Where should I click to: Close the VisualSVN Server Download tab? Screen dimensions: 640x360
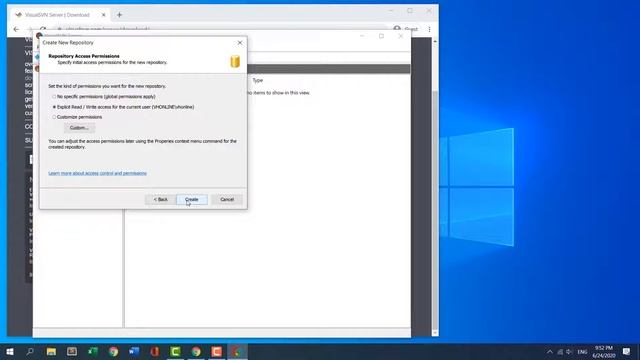104,15
